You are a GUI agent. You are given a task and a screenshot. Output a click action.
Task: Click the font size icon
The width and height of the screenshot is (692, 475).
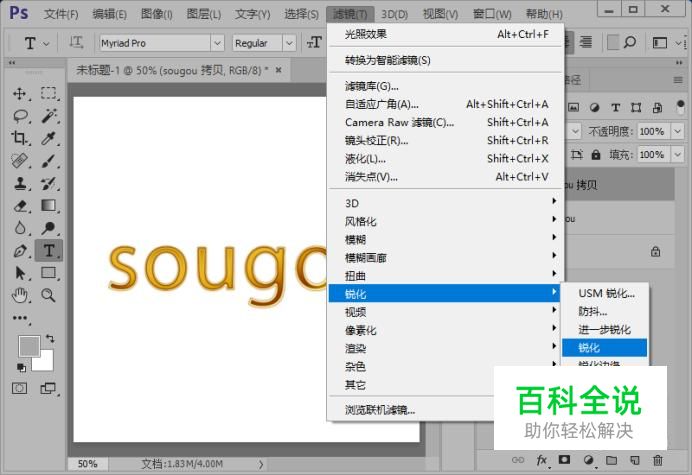pyautogui.click(x=314, y=43)
